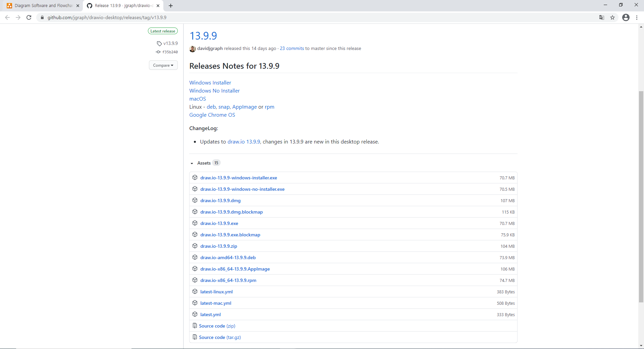This screenshot has height=349, width=644.
Task: Click package icon for rpm row
Action: pyautogui.click(x=195, y=280)
